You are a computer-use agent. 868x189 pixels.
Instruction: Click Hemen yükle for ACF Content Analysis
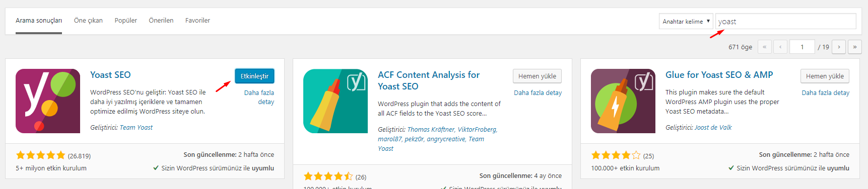pos(538,76)
